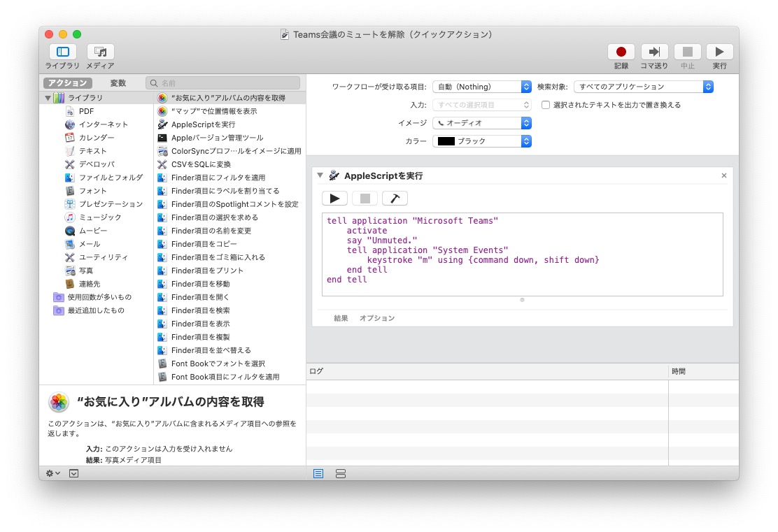The height and width of the screenshot is (532, 778).
Task: Click the script editor resize handle dot
Action: click(x=522, y=300)
